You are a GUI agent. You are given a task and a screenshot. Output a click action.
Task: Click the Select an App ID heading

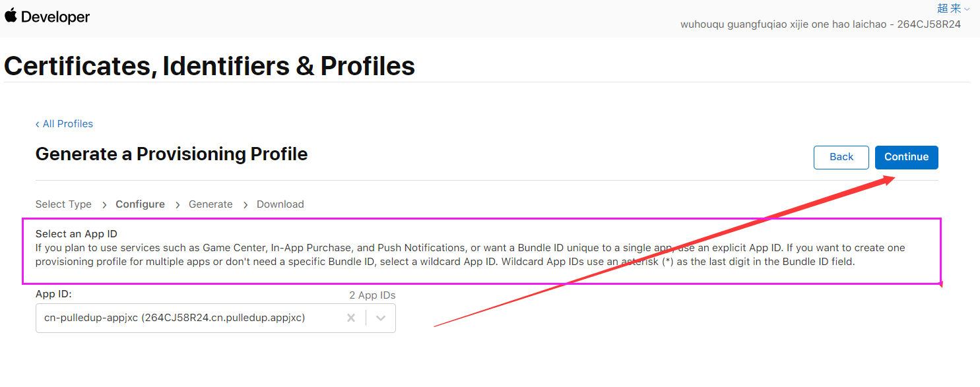coord(76,234)
